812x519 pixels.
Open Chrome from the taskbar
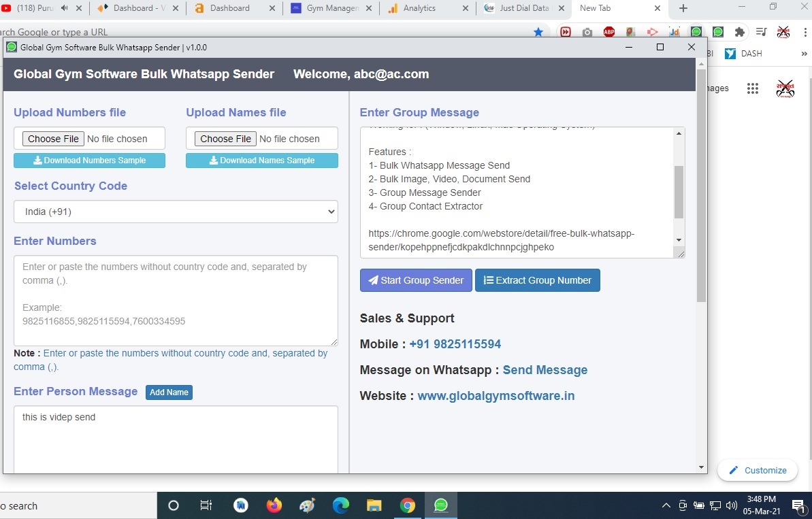(408, 505)
